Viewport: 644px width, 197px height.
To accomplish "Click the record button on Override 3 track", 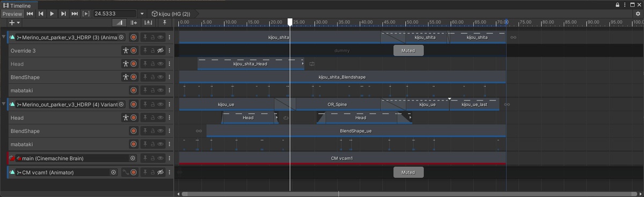I will [x=134, y=50].
